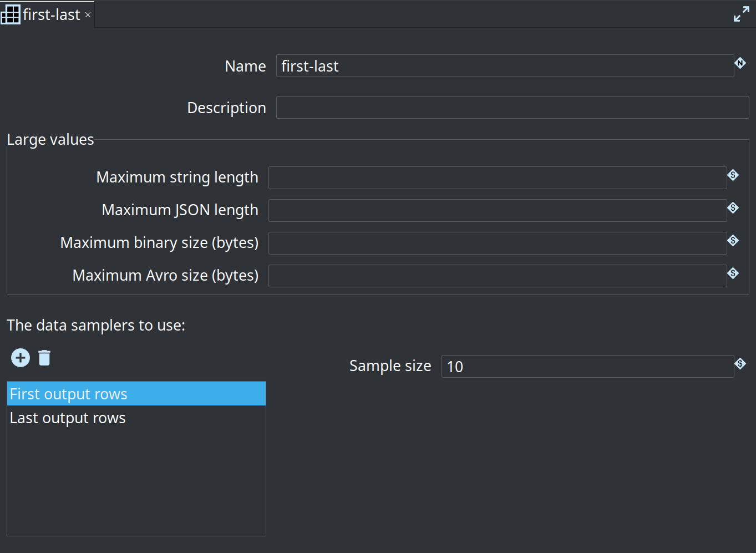Click the "Name" label

tap(245, 67)
